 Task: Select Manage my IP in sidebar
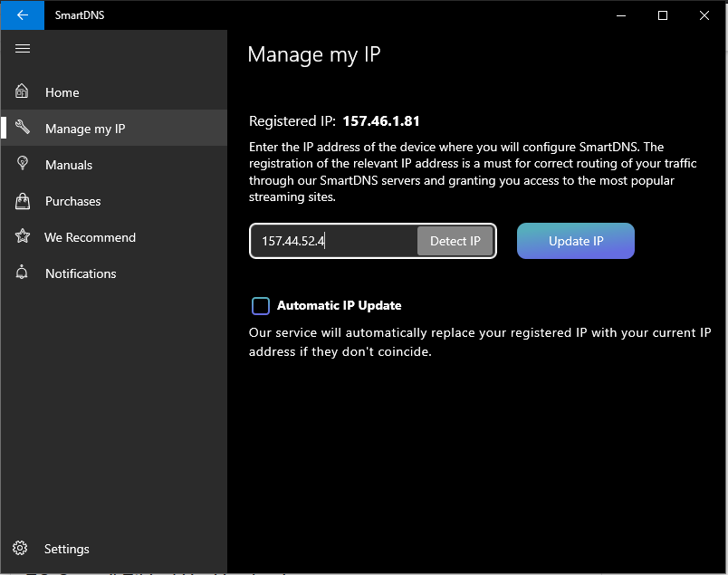point(114,129)
